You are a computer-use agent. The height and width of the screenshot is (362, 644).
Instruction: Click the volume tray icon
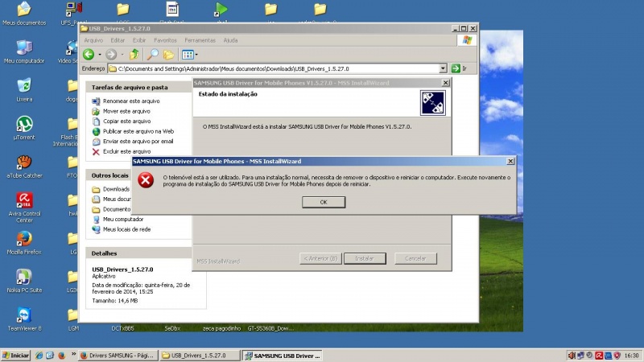tap(572, 356)
